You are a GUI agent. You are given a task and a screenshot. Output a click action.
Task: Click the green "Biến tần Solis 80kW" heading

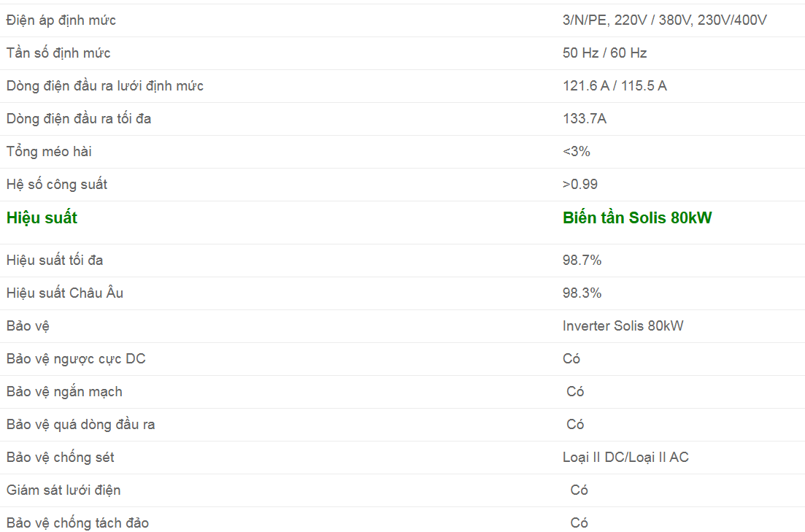[x=636, y=218]
